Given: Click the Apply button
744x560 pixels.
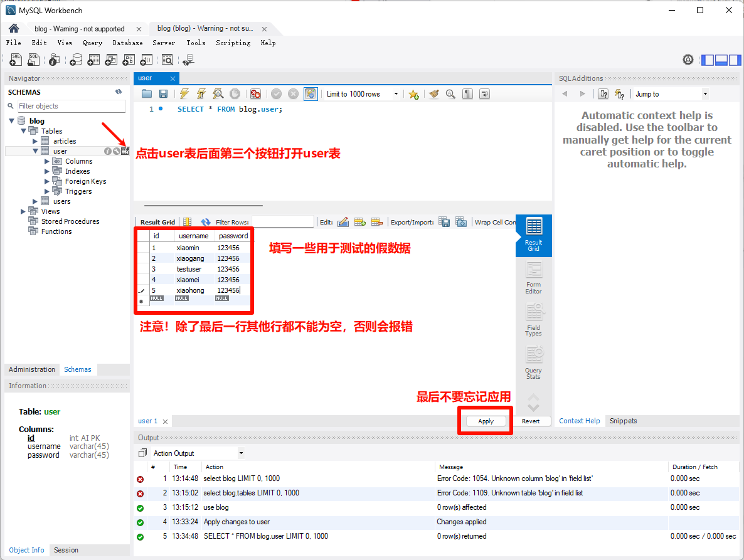Looking at the screenshot, I should (x=486, y=421).
